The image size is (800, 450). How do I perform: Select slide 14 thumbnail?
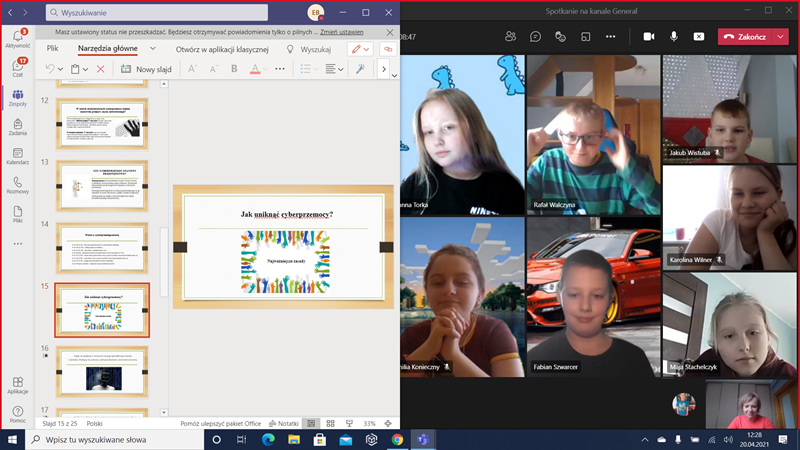pos(102,247)
